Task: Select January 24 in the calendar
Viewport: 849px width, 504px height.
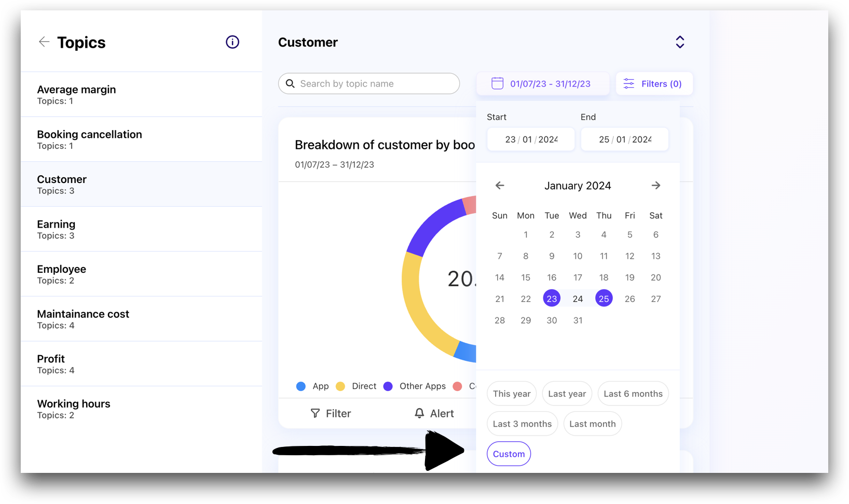Action: point(578,298)
